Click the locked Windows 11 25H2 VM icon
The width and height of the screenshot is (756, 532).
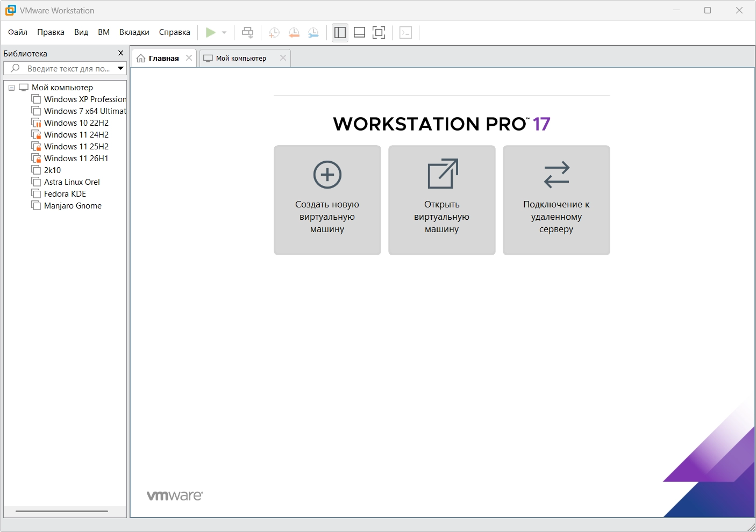pyautogui.click(x=36, y=147)
